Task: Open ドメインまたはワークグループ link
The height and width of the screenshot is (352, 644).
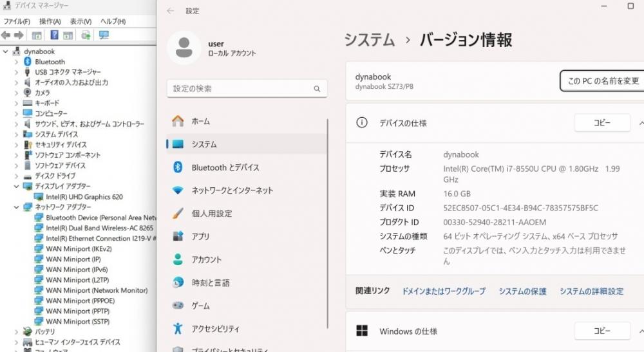Action: pyautogui.click(x=444, y=292)
